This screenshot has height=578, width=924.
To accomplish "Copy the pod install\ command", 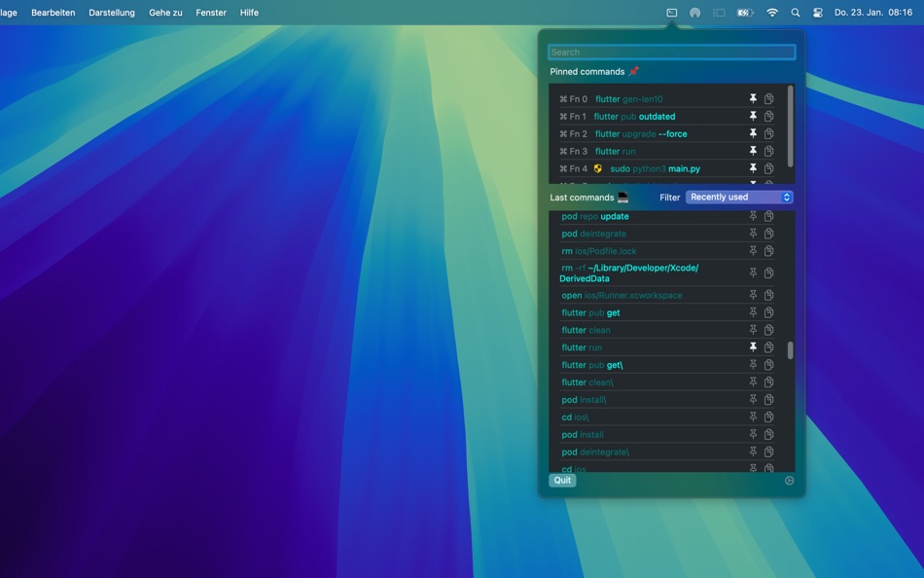I will coord(769,399).
